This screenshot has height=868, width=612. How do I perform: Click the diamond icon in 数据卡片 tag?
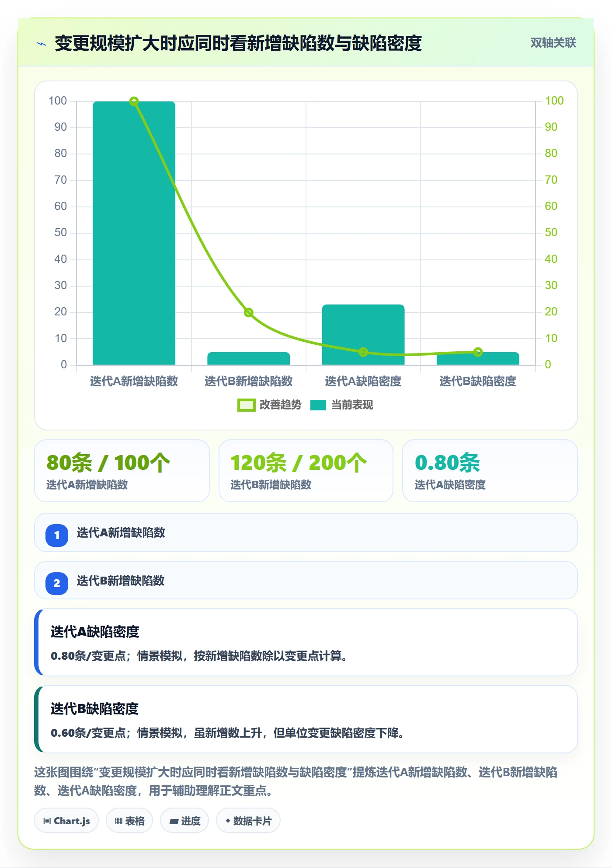pyautogui.click(x=228, y=821)
